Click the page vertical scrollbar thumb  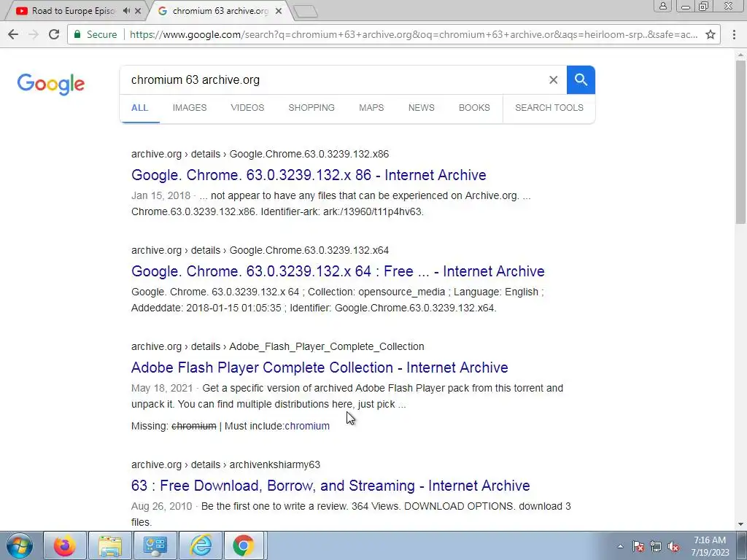(740, 141)
